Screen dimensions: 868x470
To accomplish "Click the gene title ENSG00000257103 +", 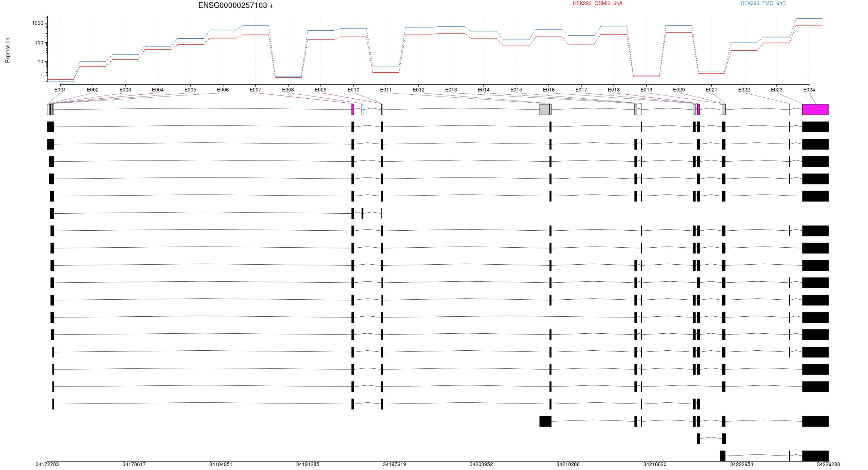I will point(236,5).
